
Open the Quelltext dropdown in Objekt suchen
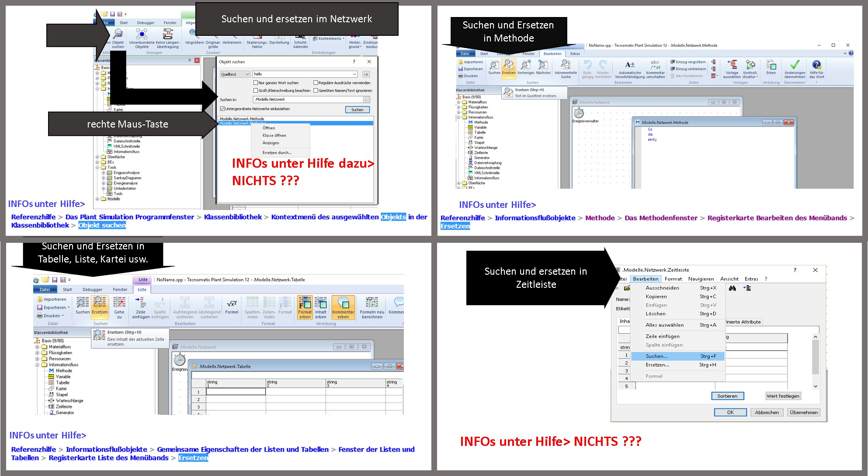pos(235,74)
